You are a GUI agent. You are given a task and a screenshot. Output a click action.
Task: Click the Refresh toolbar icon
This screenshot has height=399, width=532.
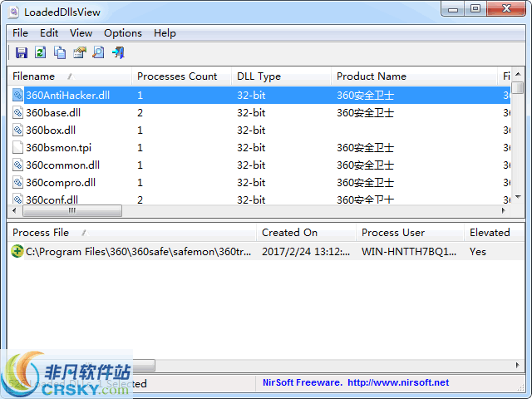41,52
